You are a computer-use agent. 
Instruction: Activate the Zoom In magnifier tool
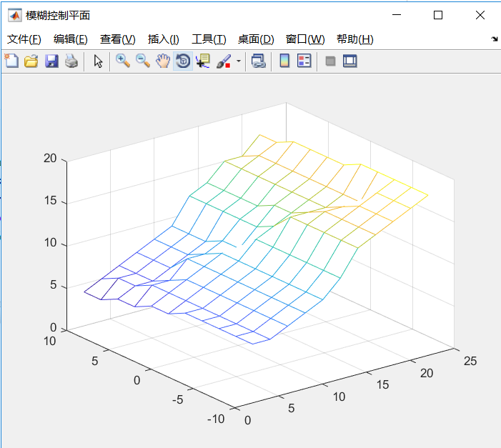click(x=123, y=61)
